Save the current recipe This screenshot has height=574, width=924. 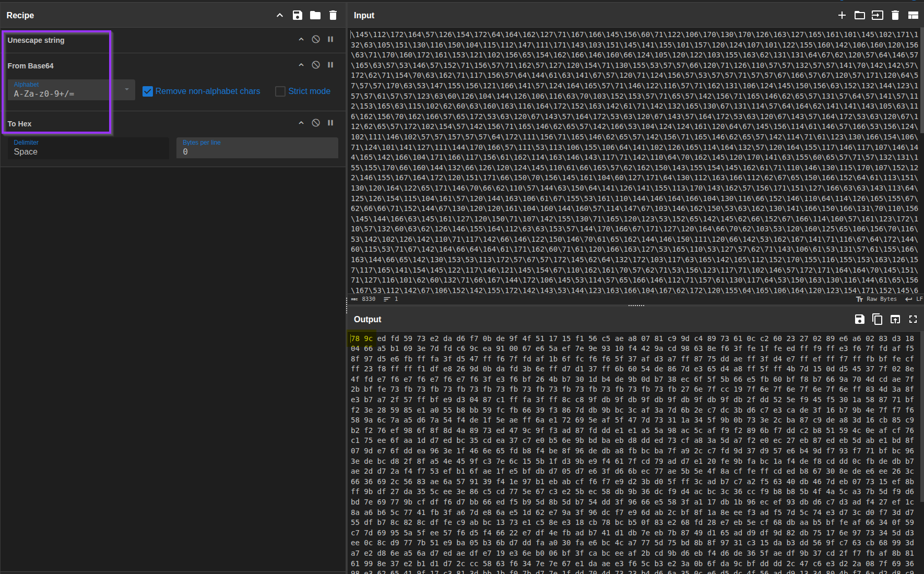click(298, 15)
